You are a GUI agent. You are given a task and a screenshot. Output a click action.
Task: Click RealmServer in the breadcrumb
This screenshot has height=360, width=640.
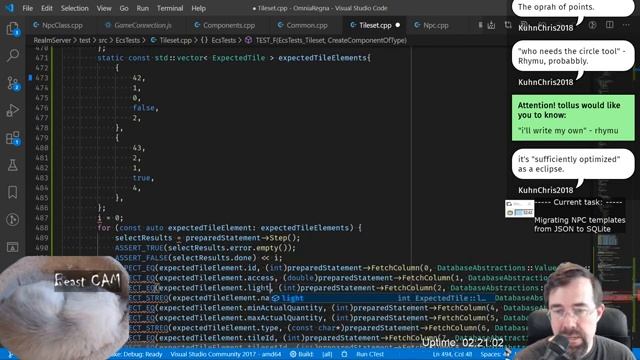coord(52,40)
